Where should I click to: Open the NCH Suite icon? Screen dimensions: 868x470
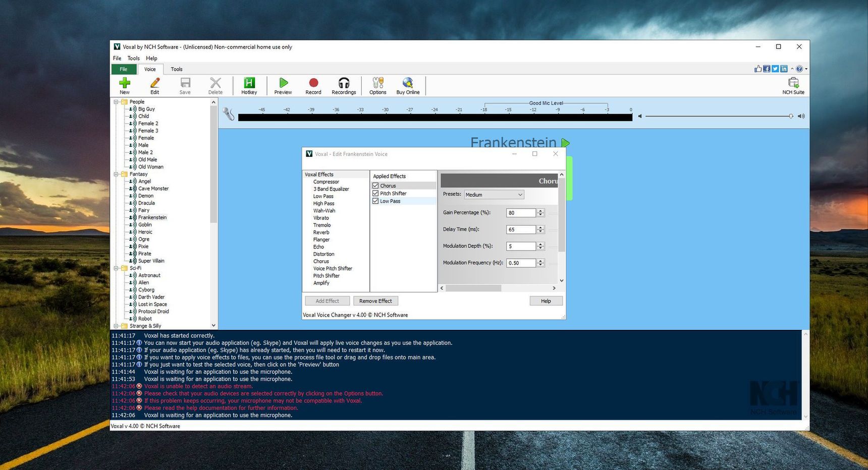click(x=793, y=83)
